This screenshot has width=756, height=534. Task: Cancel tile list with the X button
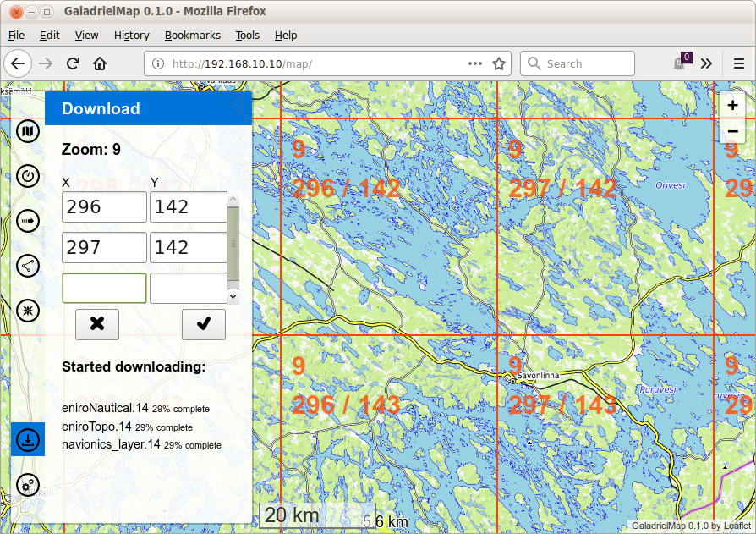[x=97, y=324]
